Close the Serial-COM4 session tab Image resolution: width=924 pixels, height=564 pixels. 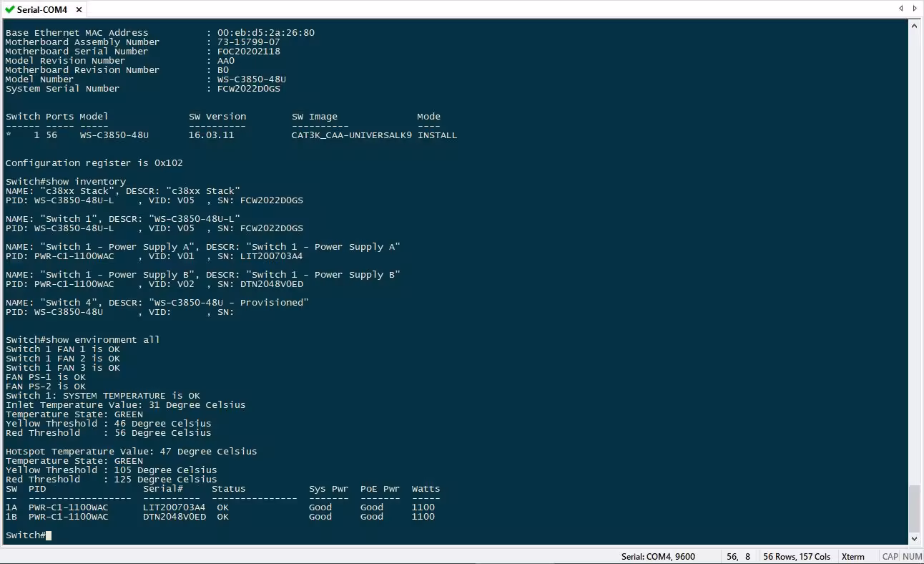pyautogui.click(x=78, y=9)
